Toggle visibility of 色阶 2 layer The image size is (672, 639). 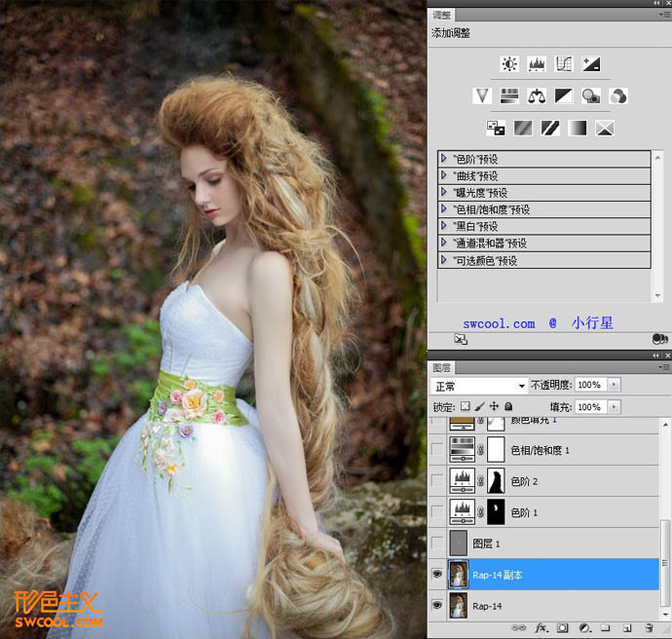tap(438, 480)
